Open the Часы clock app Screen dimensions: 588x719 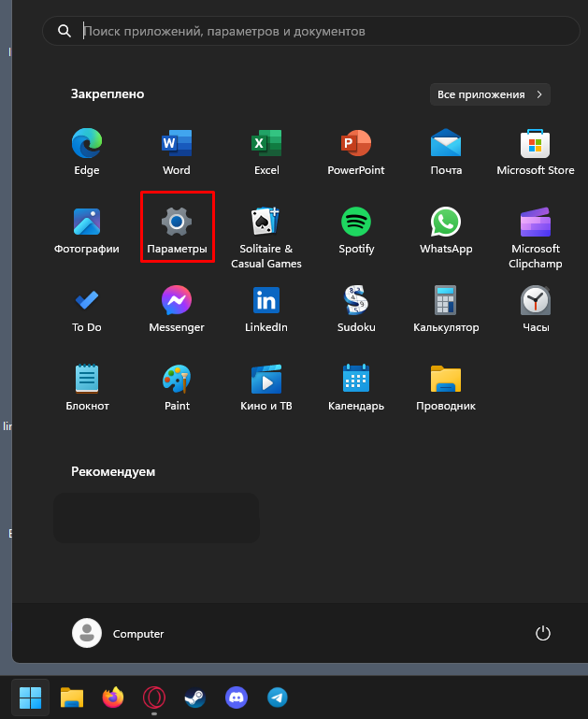coord(536,310)
